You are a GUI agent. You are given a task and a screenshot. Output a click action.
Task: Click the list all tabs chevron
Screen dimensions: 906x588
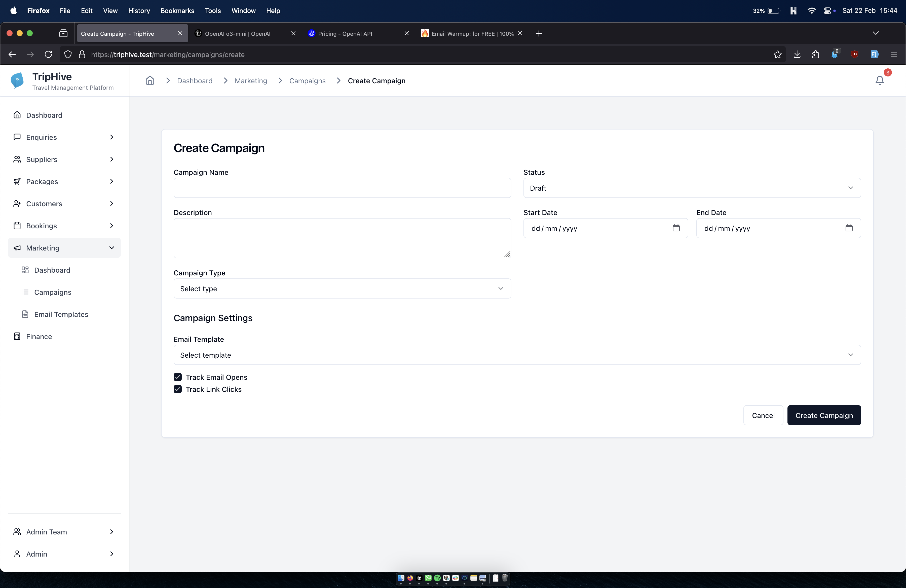[876, 33]
